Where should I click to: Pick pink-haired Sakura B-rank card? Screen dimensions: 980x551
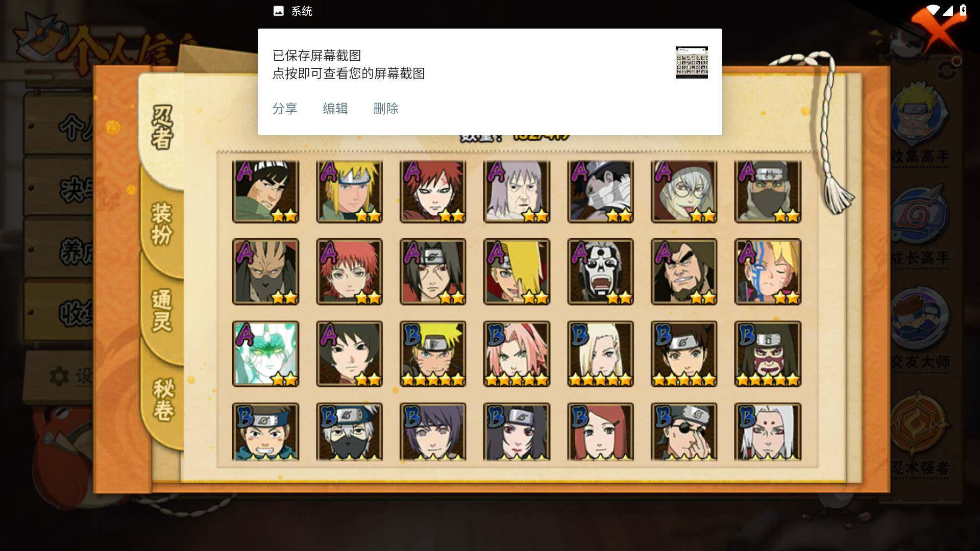pos(517,354)
